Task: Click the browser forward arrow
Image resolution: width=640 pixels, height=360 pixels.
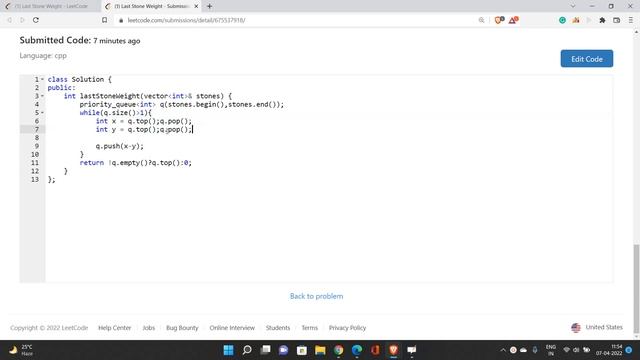Action: tap(22, 20)
